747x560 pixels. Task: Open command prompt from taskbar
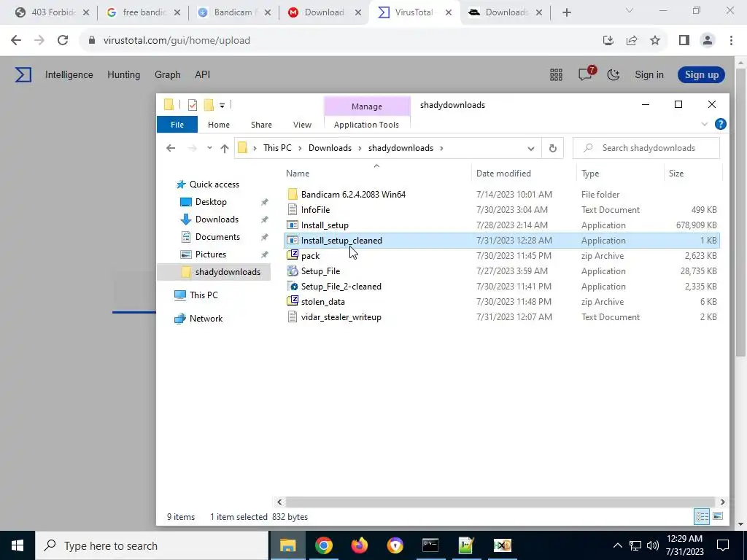(430, 545)
